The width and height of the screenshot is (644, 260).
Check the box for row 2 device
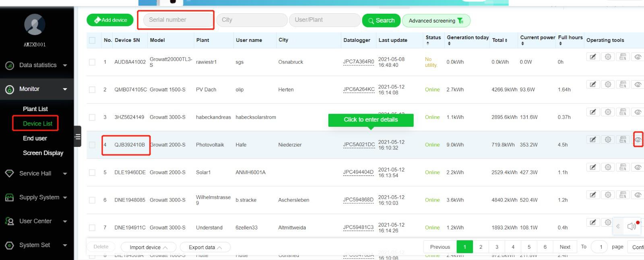coord(92,90)
